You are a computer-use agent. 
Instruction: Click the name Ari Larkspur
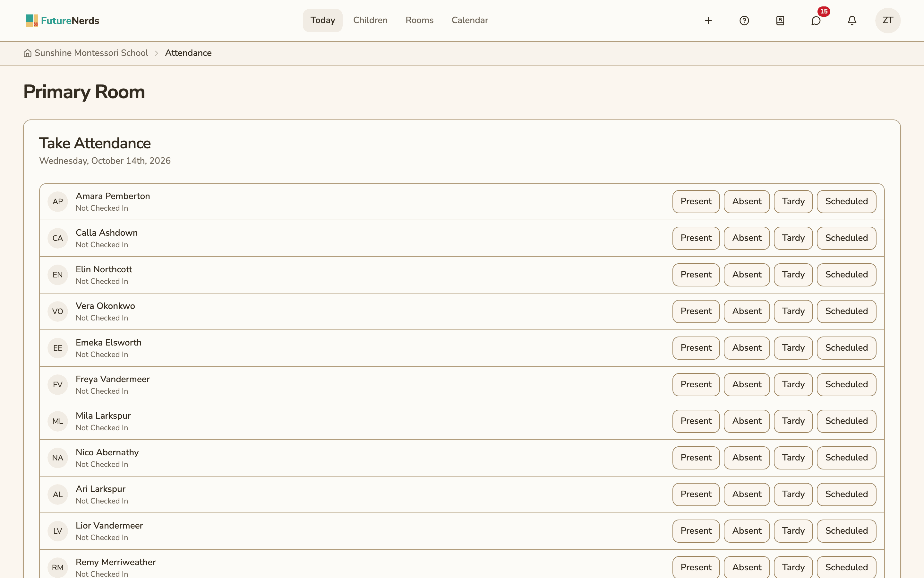pos(100,489)
